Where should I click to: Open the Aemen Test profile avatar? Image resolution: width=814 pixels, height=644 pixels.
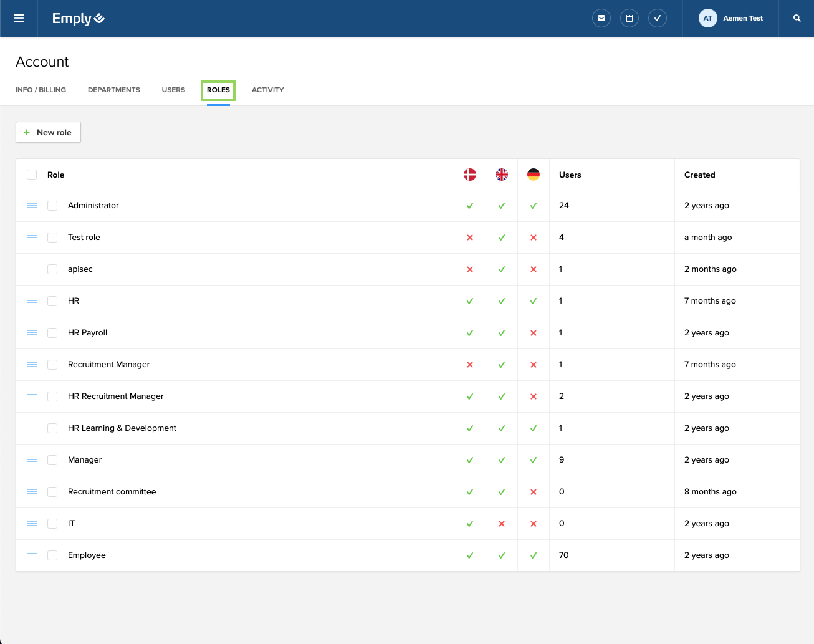pos(707,18)
